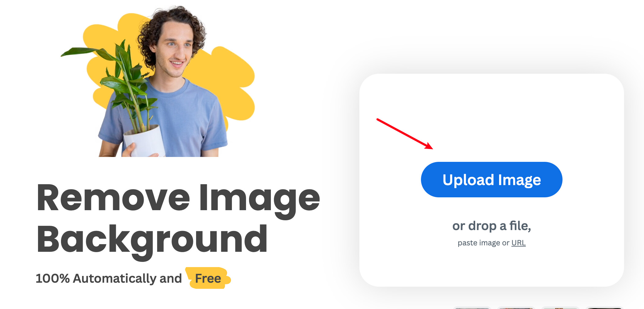Screen dimensions: 644x309
Task: Click the second sample thumbnail at bottom
Action: (516, 308)
